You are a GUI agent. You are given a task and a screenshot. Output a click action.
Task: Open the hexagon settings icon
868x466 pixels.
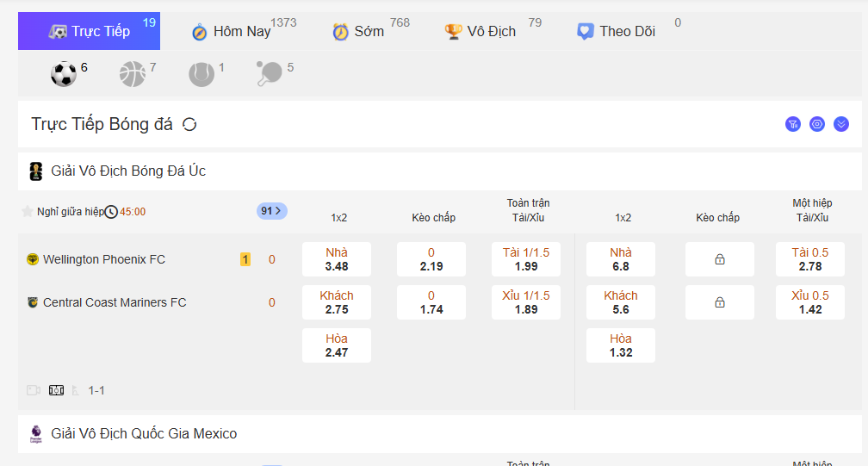817,124
